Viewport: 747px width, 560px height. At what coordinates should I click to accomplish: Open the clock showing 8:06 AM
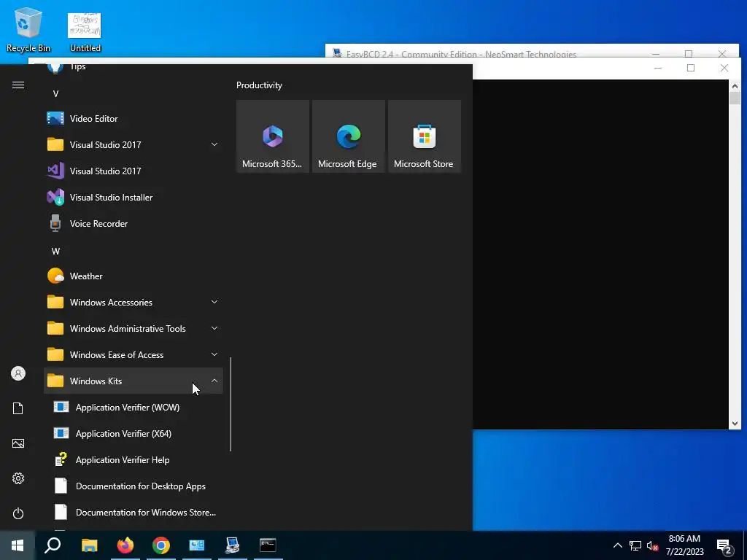[x=684, y=545]
